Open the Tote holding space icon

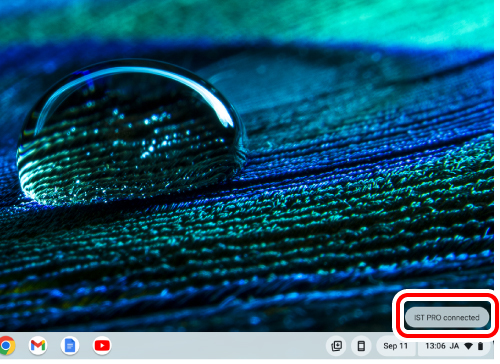337,346
